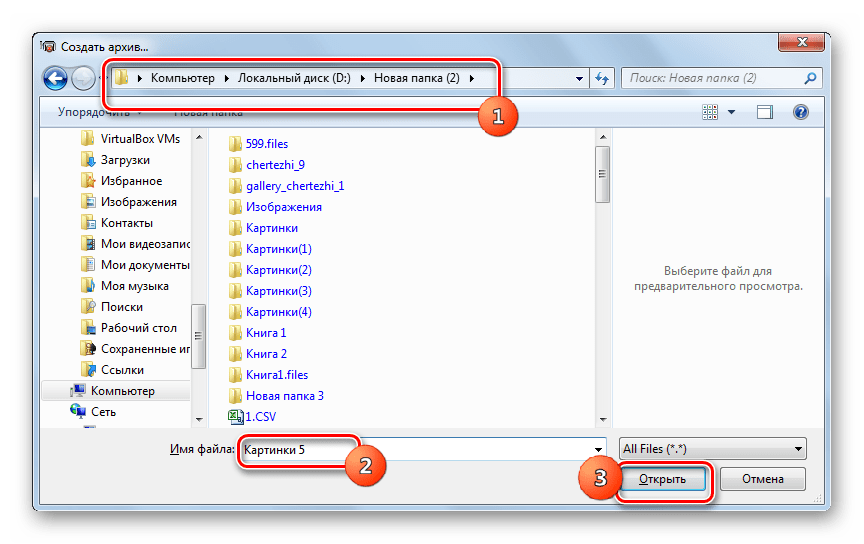
Task: Click the search magnifier icon
Action: (x=810, y=78)
